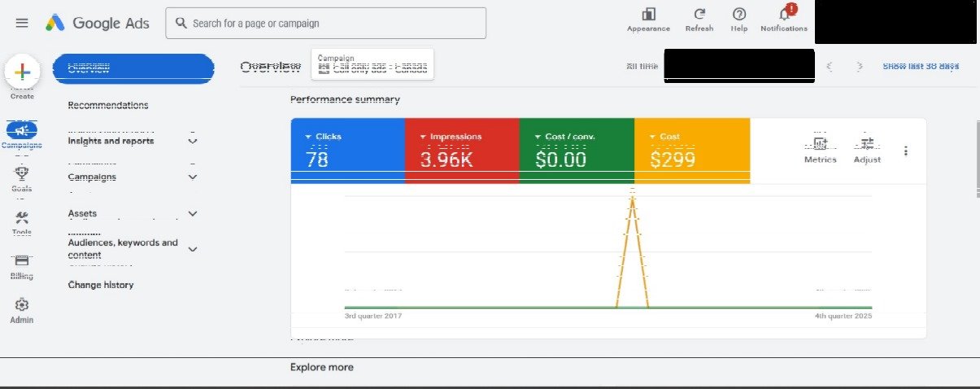The width and height of the screenshot is (980, 389).
Task: Open the Admin gear icon
Action: 22,306
